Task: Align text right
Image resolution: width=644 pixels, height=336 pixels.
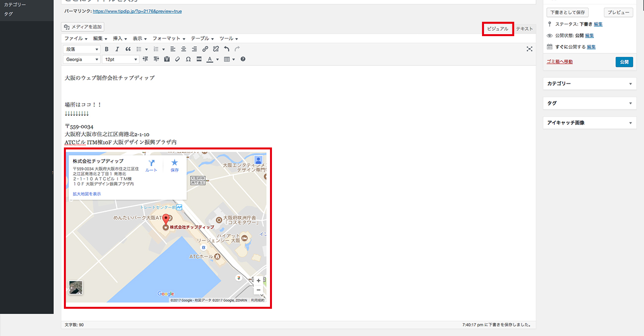Action: [194, 49]
